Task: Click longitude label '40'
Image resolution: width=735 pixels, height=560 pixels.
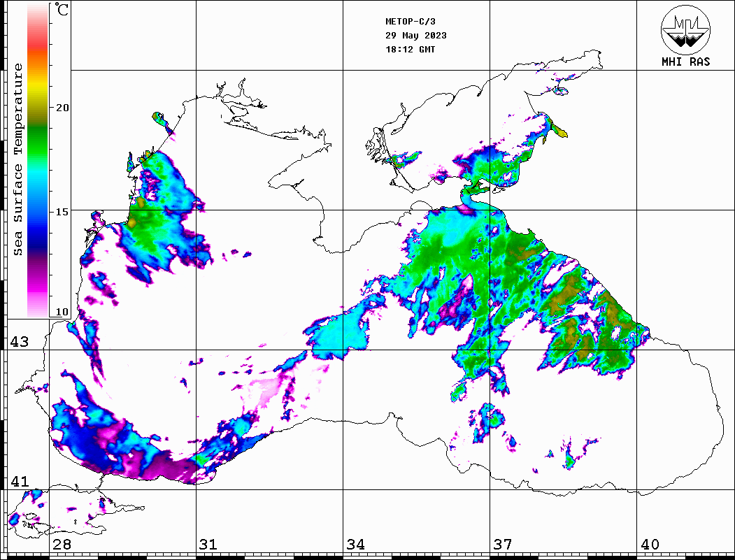Action: tap(650, 544)
